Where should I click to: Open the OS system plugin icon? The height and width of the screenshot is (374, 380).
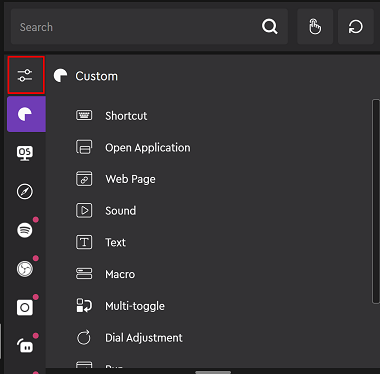pyautogui.click(x=25, y=153)
